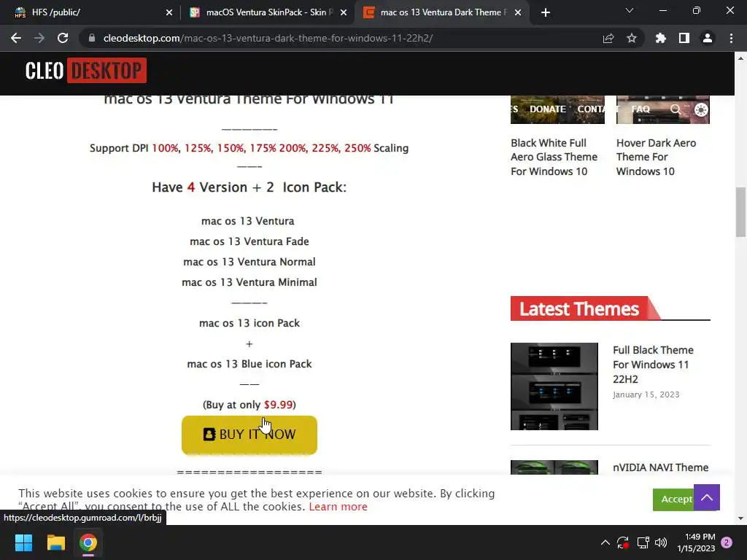Viewport: 747px width, 560px height.
Task: Click the Chrome taskbar icon
Action: [88, 542]
